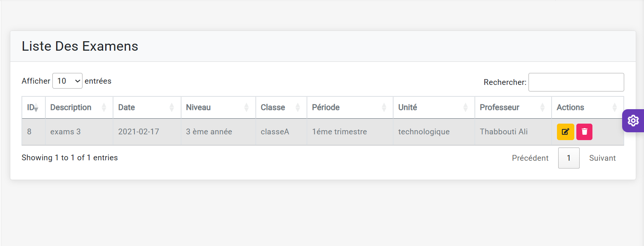This screenshot has height=246, width=644.
Task: Sort table by Unité header
Action: (x=408, y=108)
